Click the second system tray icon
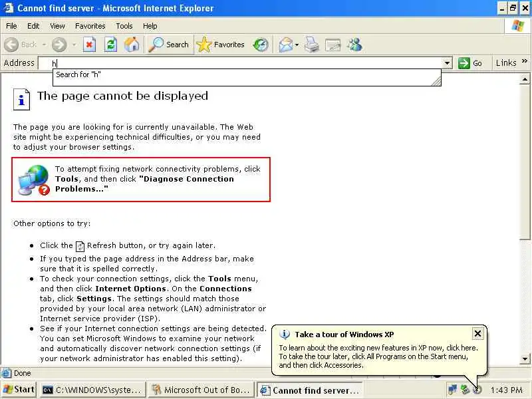The image size is (532, 399). [465, 390]
